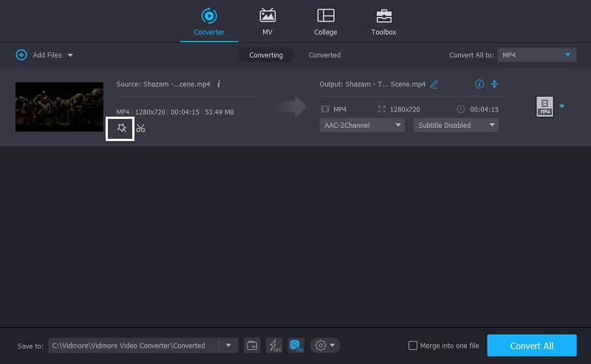The width and height of the screenshot is (591, 364).
Task: Toggle the high-speed conversion lightning icon
Action: point(273,346)
